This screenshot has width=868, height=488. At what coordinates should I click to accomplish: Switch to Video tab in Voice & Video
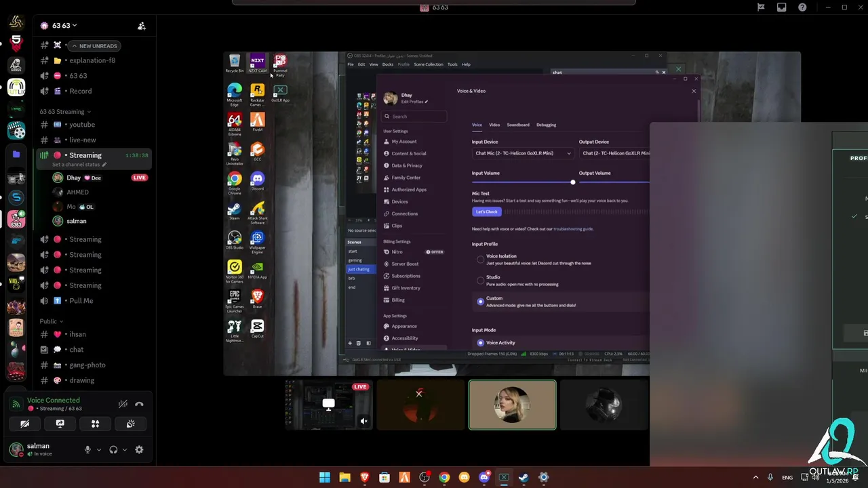[494, 125]
